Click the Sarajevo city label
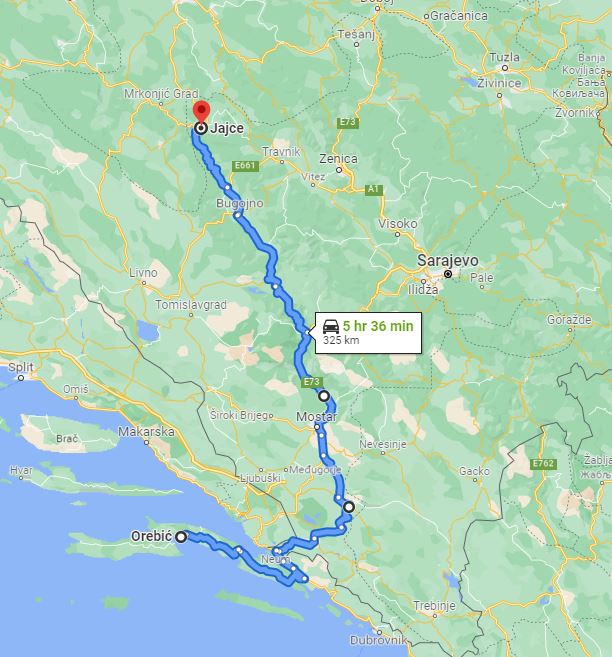Viewport: 612px width, 657px height. point(447,261)
